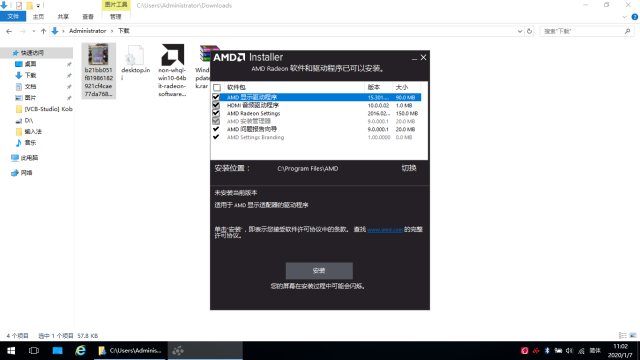Open the AMD logo file non-whql-win10-64bit-radeon-software
The image size is (640, 360).
[172, 70]
